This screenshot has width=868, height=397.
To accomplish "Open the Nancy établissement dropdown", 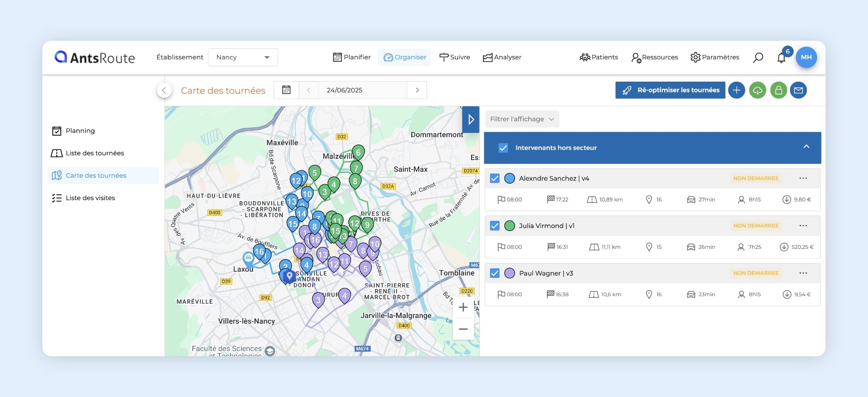I will [243, 57].
